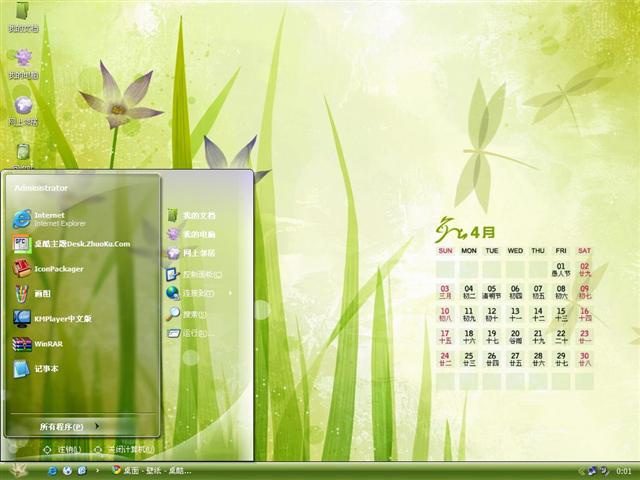Open IconPackager from the Start menu
This screenshot has height=480, width=640.
(48, 269)
